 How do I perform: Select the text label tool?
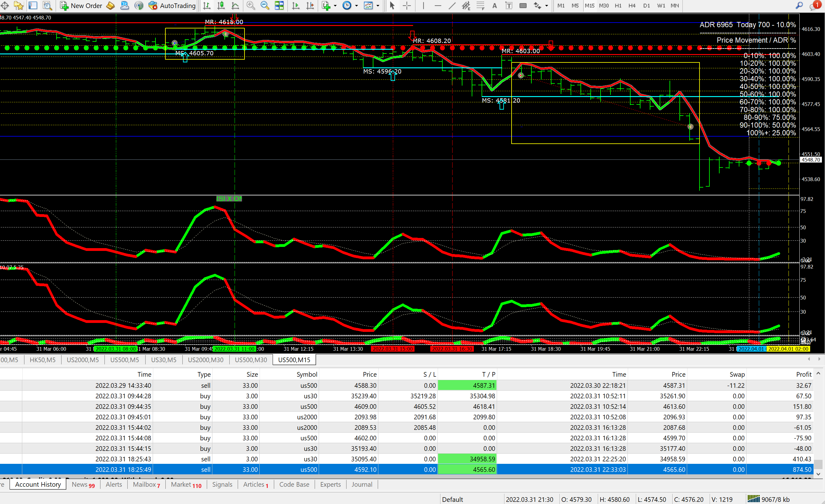(508, 6)
